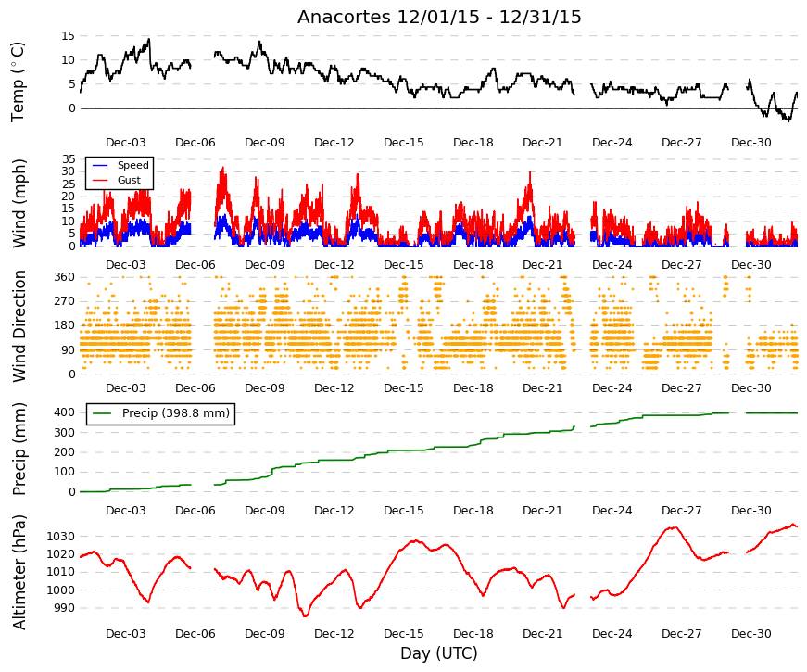The width and height of the screenshot is (807, 672).
Task: Click the 360 tick on wind direction axis
Action: click(64, 277)
